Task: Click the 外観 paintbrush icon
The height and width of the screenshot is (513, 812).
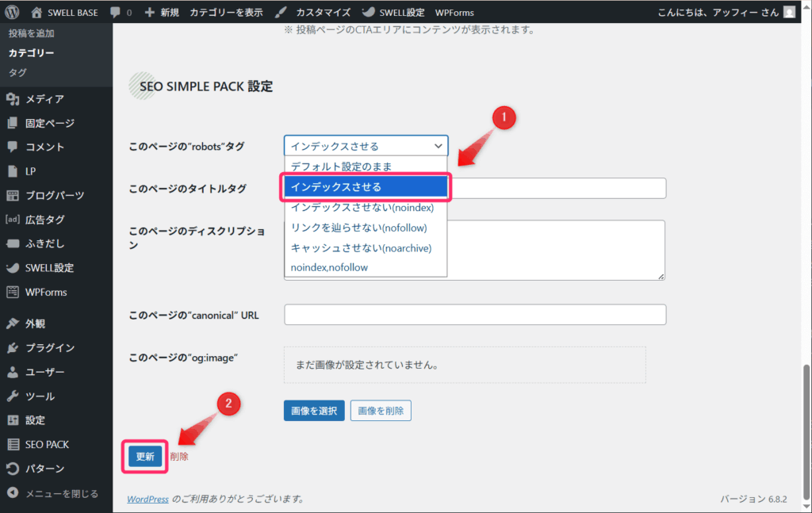Action: [x=13, y=323]
